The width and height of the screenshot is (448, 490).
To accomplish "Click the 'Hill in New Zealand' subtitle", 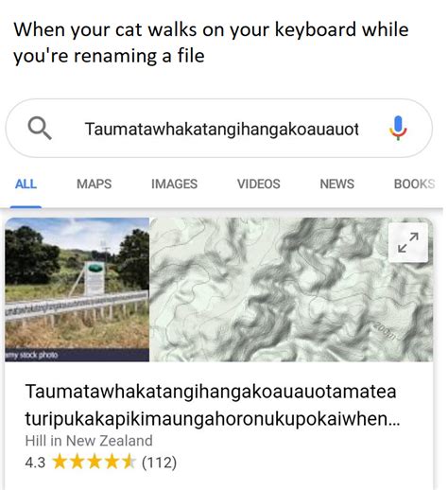I will (x=89, y=441).
